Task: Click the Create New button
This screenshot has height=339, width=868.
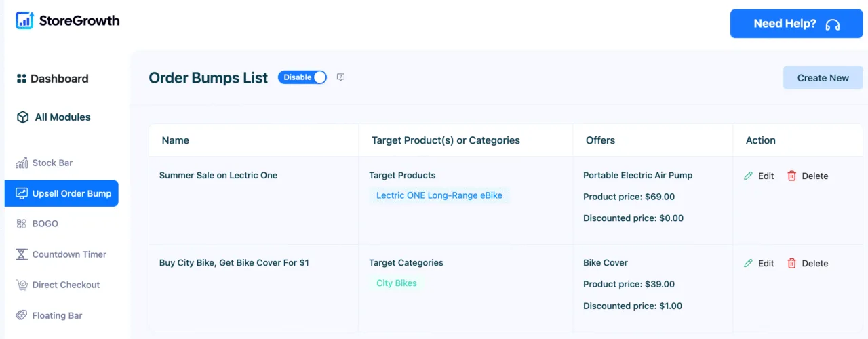Action: tap(823, 78)
